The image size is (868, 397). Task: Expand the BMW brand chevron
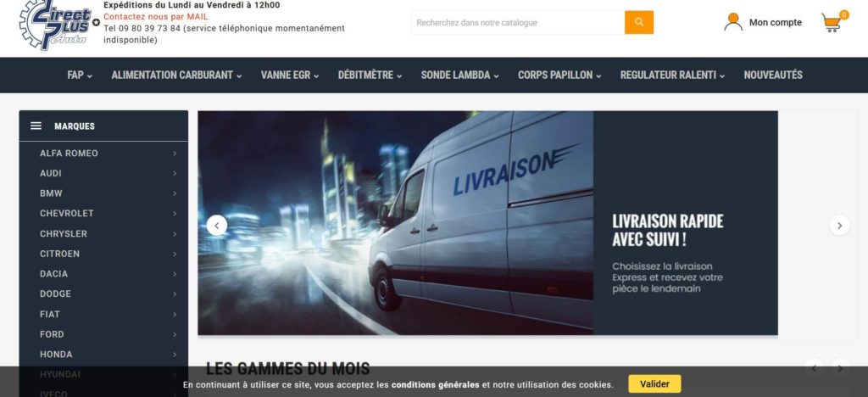(175, 193)
